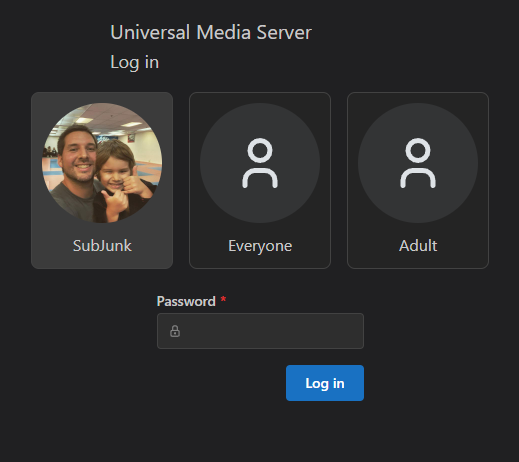Click the Password field label
519x462 pixels.
[186, 301]
